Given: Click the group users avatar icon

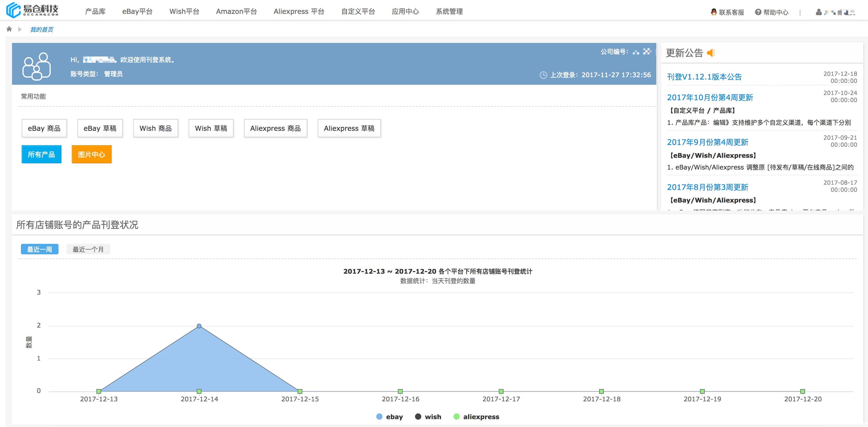Looking at the screenshot, I should (36, 66).
